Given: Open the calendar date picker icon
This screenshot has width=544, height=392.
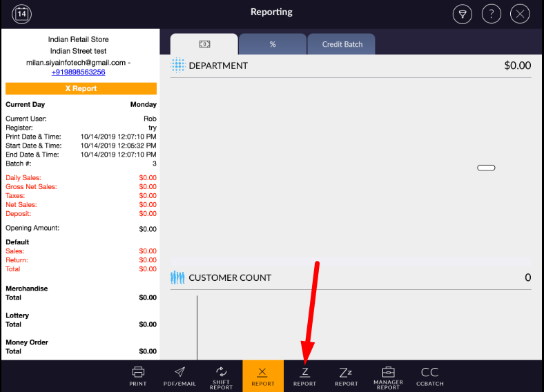Looking at the screenshot, I should point(22,13).
